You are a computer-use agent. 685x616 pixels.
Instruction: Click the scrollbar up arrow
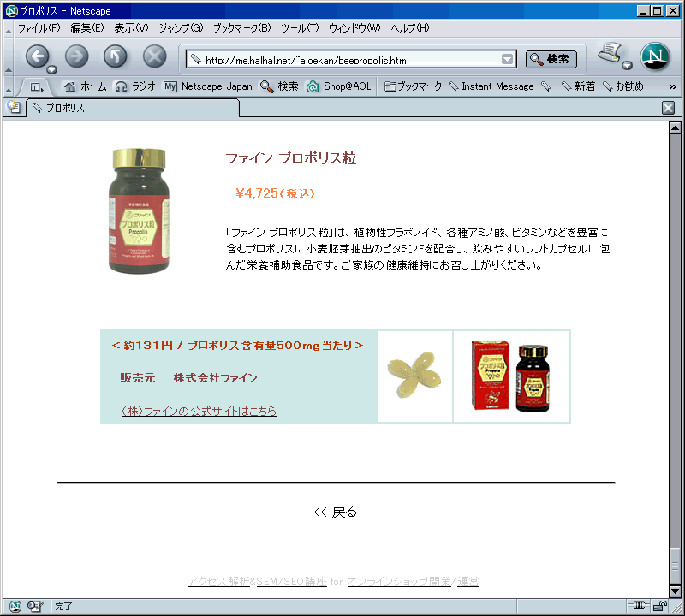click(x=675, y=128)
